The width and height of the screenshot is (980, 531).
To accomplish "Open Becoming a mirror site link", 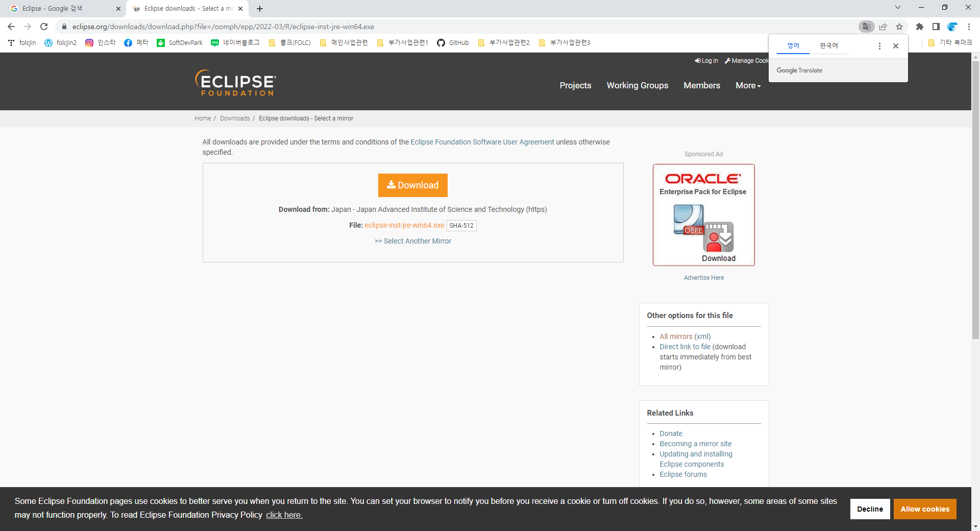I will point(696,444).
